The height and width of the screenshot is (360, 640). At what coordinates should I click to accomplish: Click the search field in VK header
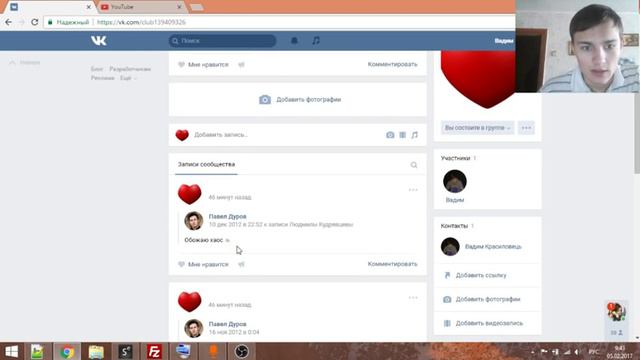pos(222,41)
